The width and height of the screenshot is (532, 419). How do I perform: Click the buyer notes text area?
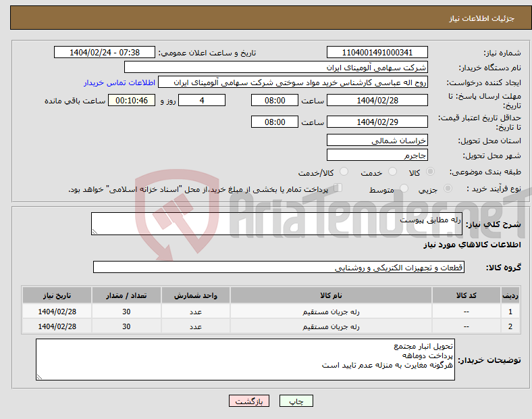pyautogui.click(x=245, y=360)
